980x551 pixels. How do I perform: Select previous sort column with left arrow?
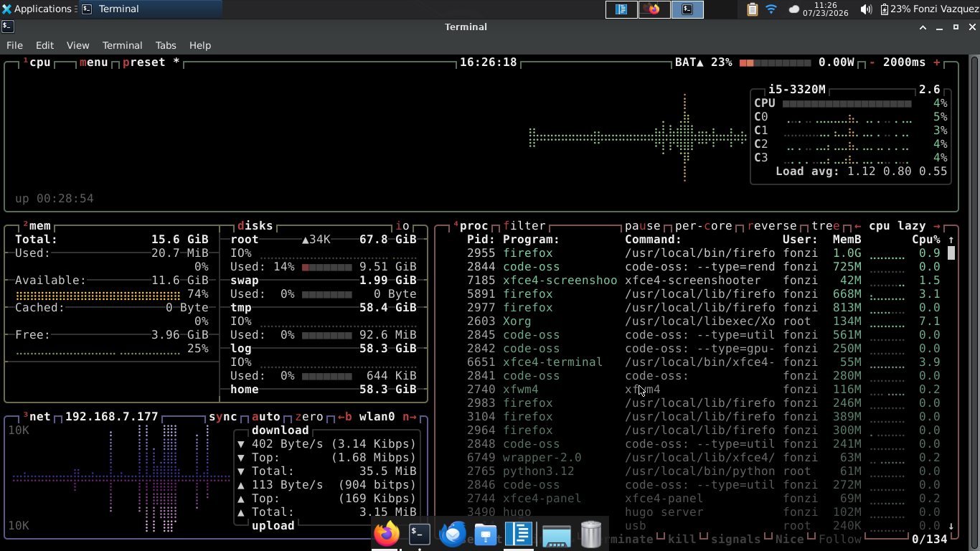click(858, 226)
